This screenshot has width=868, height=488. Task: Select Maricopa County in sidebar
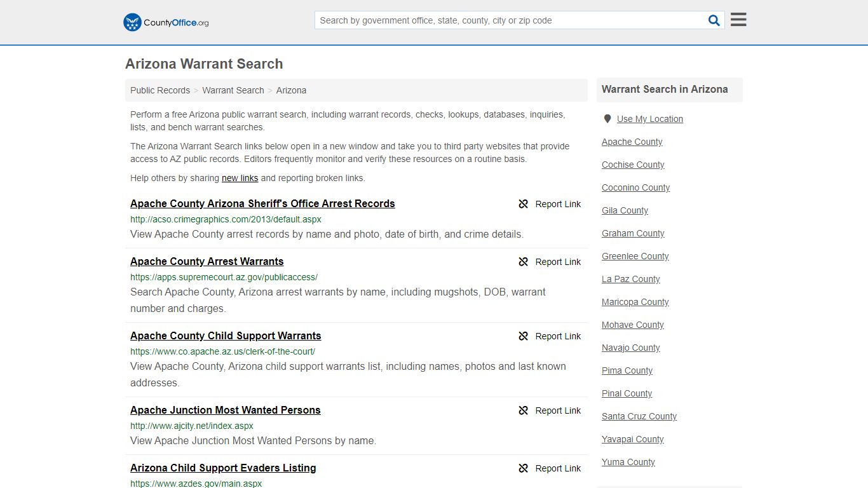point(635,302)
